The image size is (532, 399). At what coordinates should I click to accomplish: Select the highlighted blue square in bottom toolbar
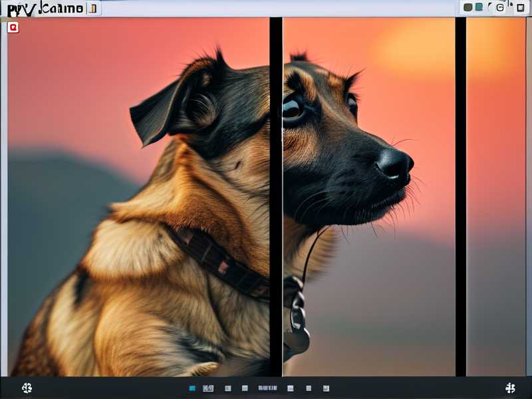(192, 388)
